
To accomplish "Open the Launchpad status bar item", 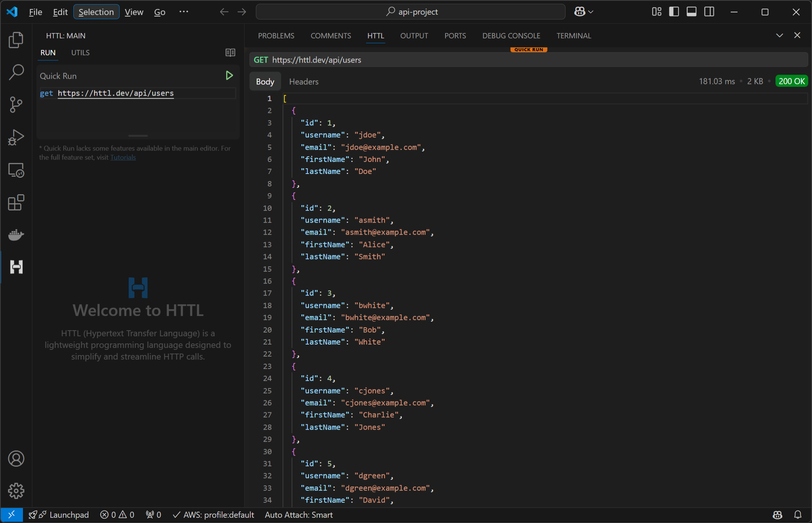I will pos(58,515).
